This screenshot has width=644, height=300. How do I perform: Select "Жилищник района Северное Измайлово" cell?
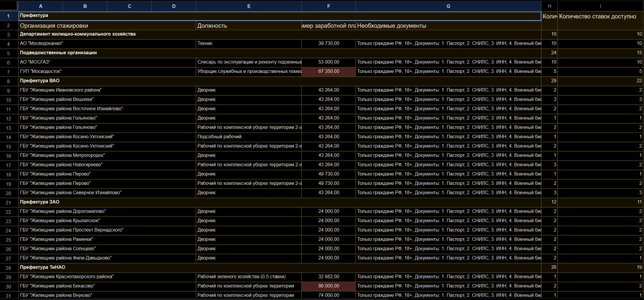107,192
